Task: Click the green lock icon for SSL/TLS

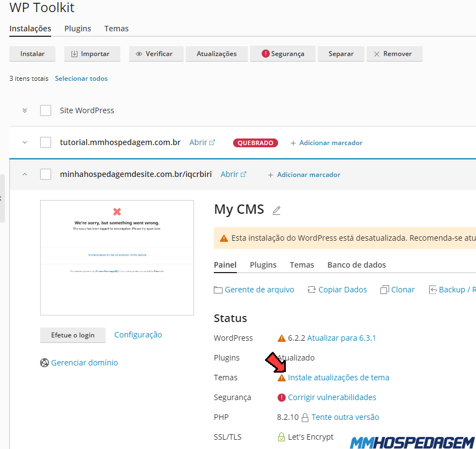Action: (x=281, y=437)
